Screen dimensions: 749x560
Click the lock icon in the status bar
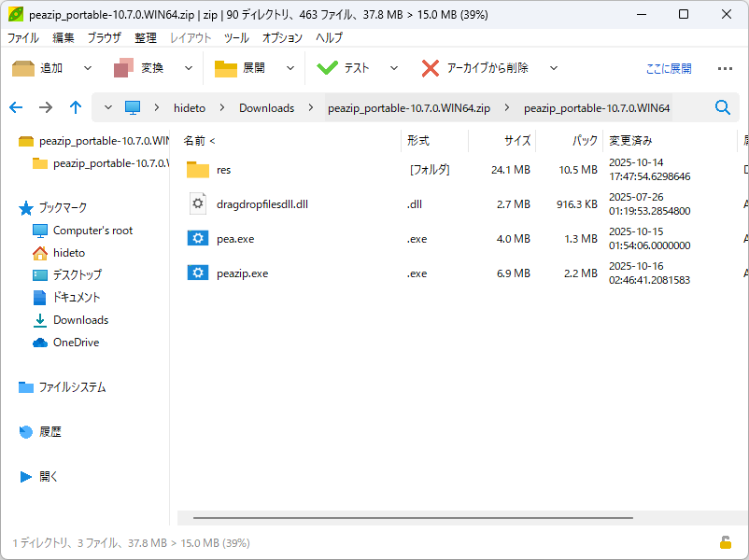pos(726,541)
